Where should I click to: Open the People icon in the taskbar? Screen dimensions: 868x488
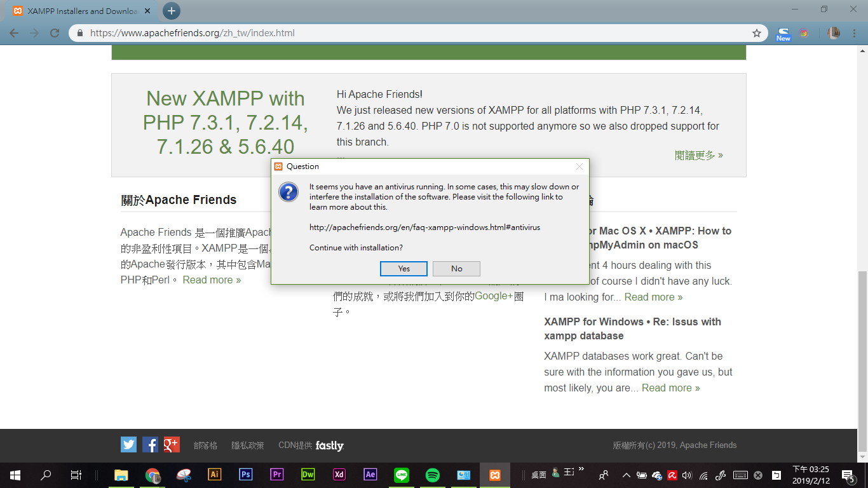604,475
